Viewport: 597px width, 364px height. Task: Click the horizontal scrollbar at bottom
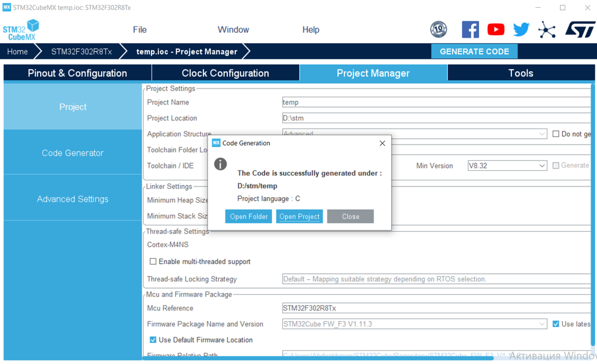click(x=318, y=358)
